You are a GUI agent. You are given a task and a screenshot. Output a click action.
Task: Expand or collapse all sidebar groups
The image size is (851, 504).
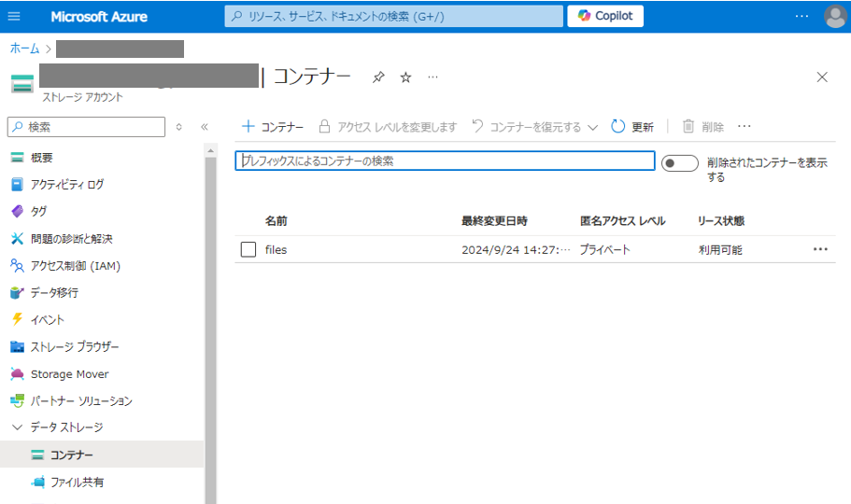(x=178, y=127)
